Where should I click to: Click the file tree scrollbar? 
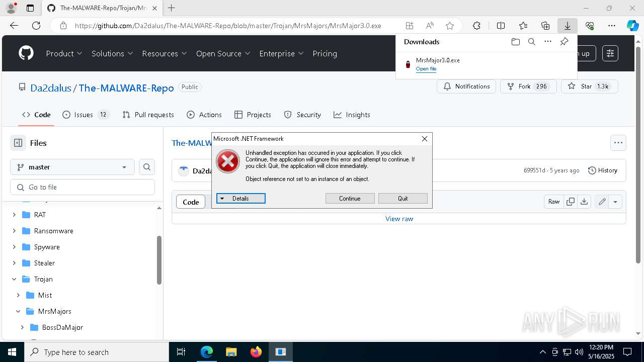[x=159, y=260]
